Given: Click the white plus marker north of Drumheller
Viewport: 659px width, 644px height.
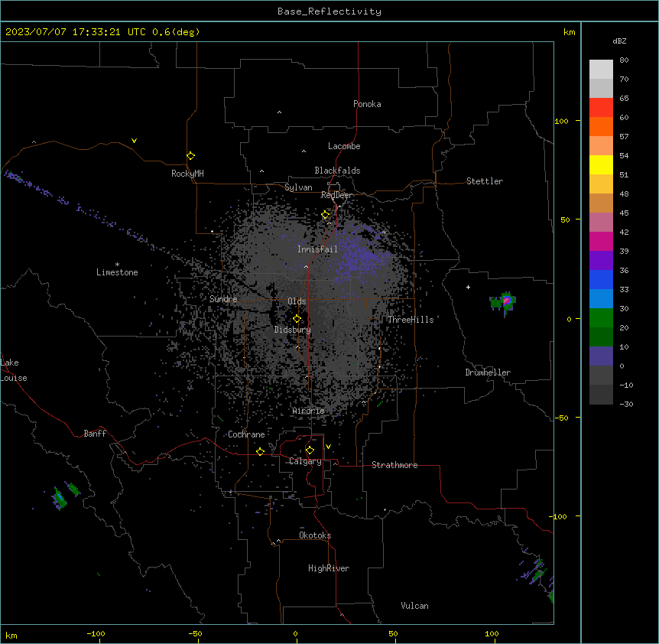Looking at the screenshot, I should 468,287.
